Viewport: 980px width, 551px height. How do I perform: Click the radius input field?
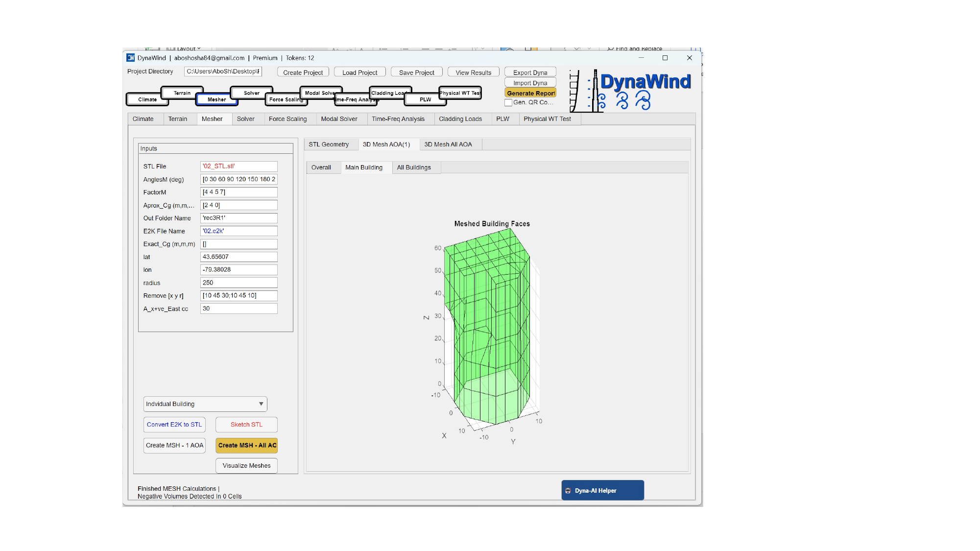(x=239, y=283)
